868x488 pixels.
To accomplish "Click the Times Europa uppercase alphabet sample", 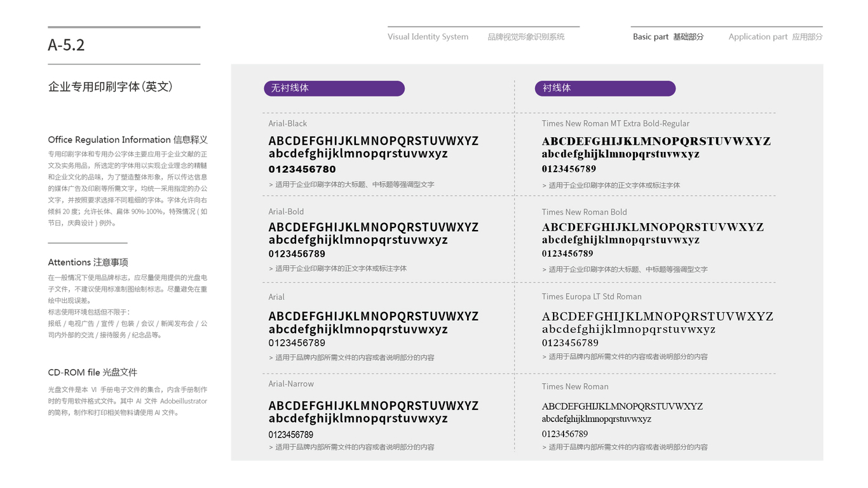I will 657,316.
